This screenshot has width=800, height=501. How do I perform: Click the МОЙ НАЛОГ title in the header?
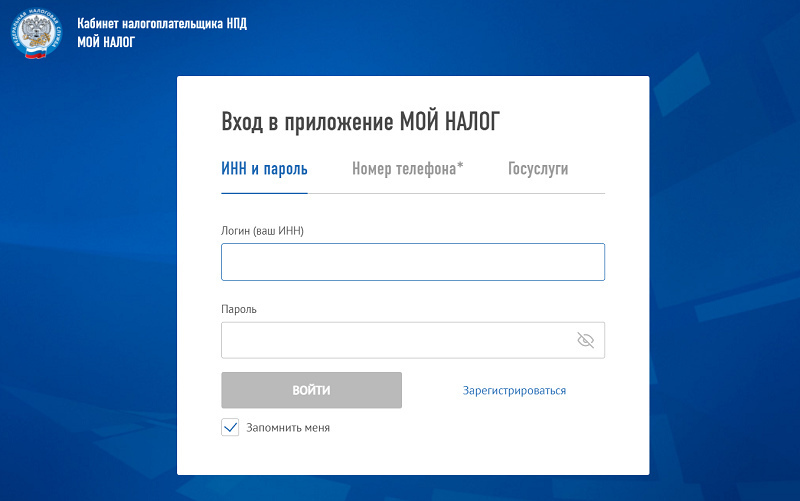(x=105, y=42)
